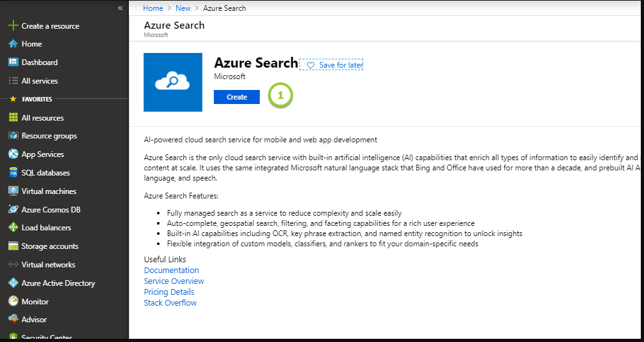This screenshot has width=644, height=342.
Task: Open the Load balancers icon
Action: coord(13,228)
